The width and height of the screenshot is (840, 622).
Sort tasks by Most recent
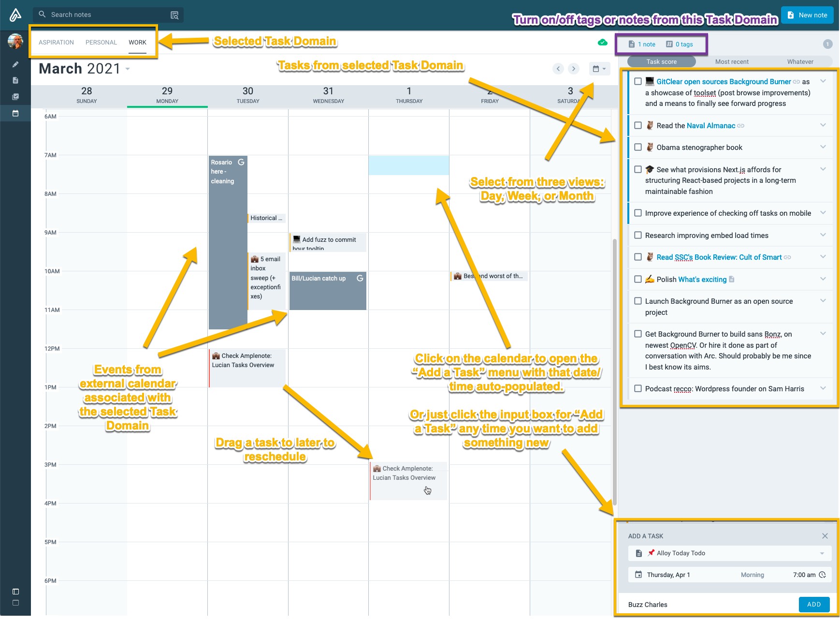click(732, 61)
